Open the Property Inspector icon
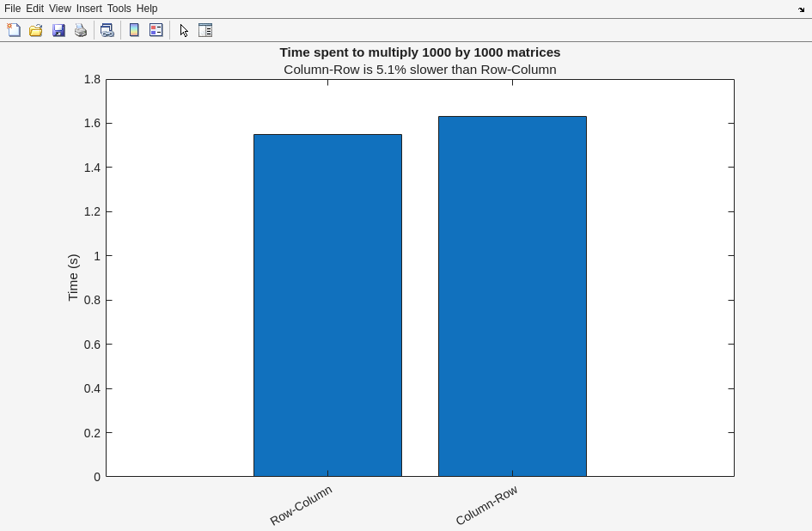This screenshot has height=531, width=812. [x=205, y=30]
